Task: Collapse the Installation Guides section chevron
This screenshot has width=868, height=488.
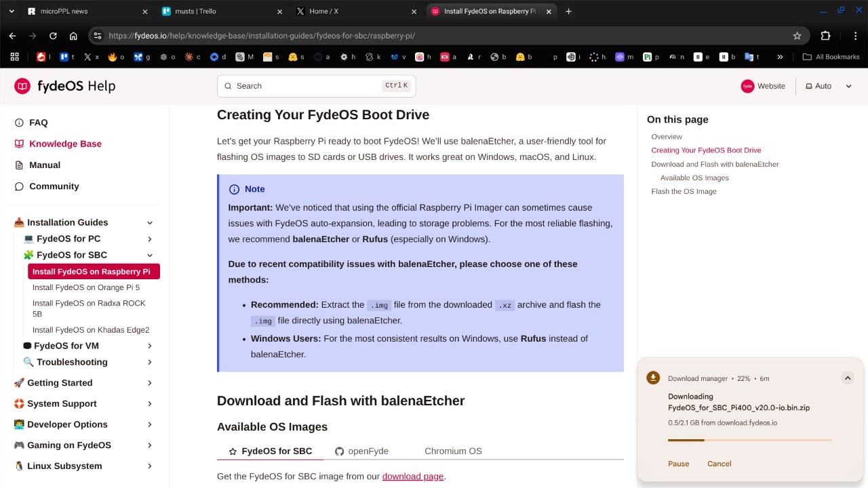Action: (x=150, y=222)
